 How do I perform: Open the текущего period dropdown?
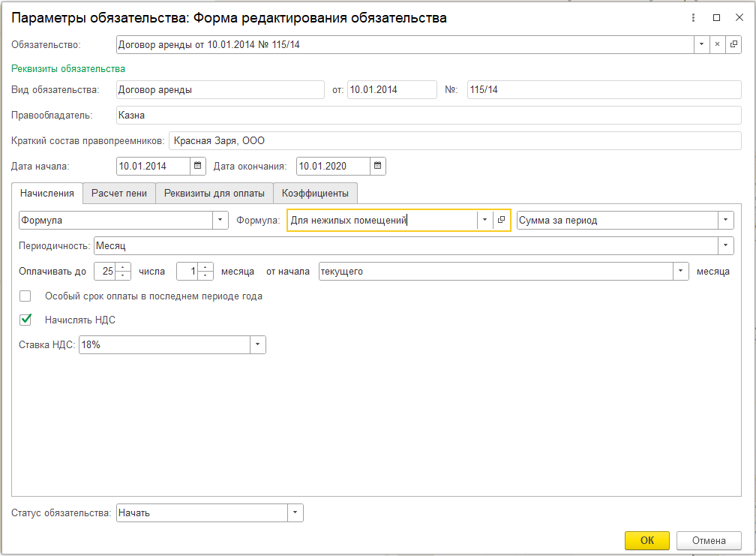[680, 271]
